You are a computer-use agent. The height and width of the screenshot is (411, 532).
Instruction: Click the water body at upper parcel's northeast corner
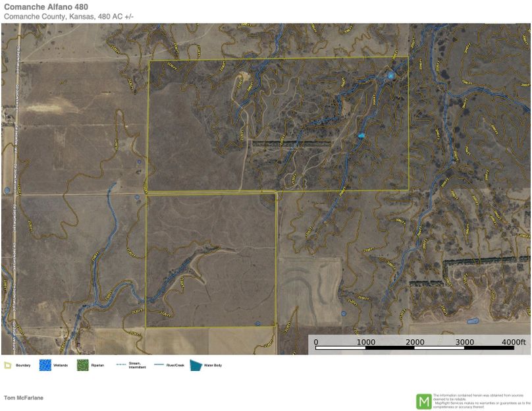click(391, 75)
